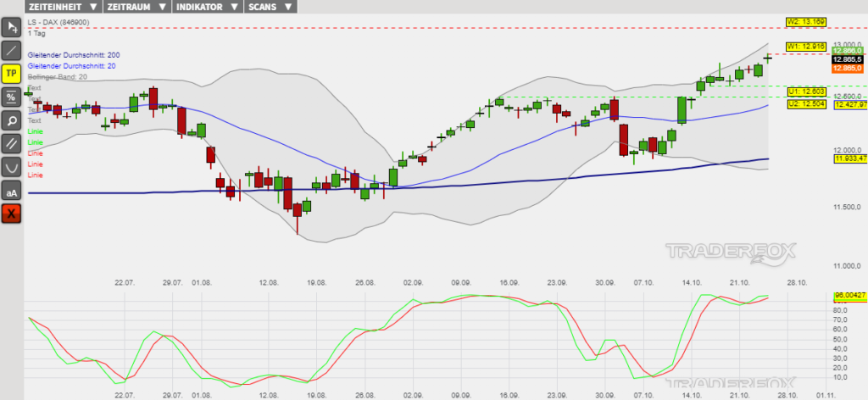
Task: Toggle Gleitender Durchschnitt: 200 indicator
Action: click(x=74, y=55)
